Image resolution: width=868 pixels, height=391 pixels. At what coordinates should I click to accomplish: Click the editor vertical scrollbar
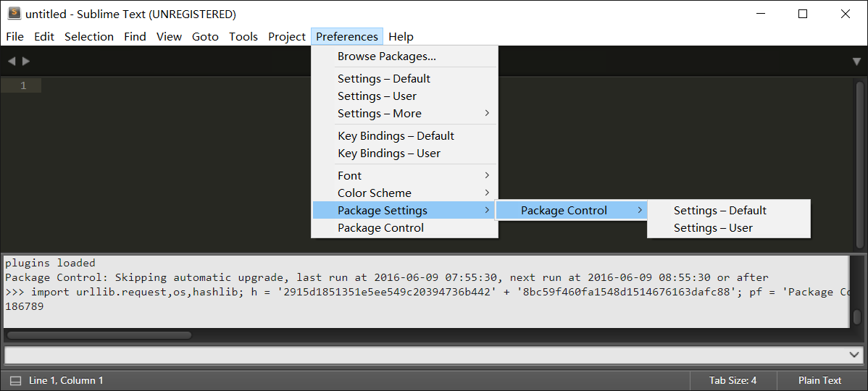pos(859,165)
